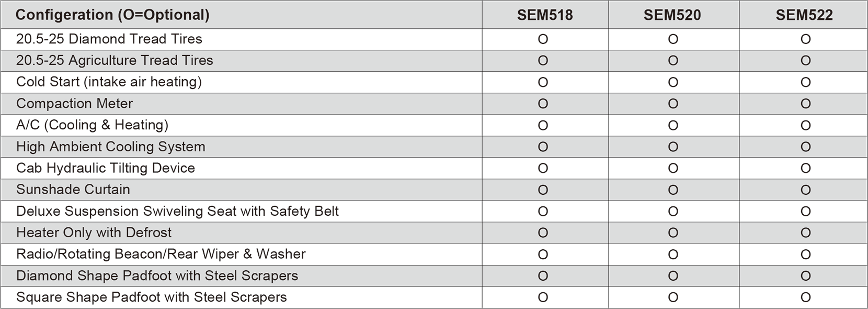Screen dimensions: 868x309
Task: Click the Radio/Rotating Beacon/Rear Wiper & Washer label
Action: [161, 254]
